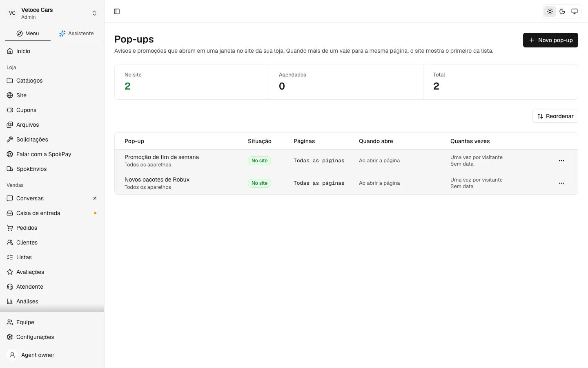This screenshot has width=588, height=368.
Task: Open the Configurações menu item
Action: coord(52,337)
